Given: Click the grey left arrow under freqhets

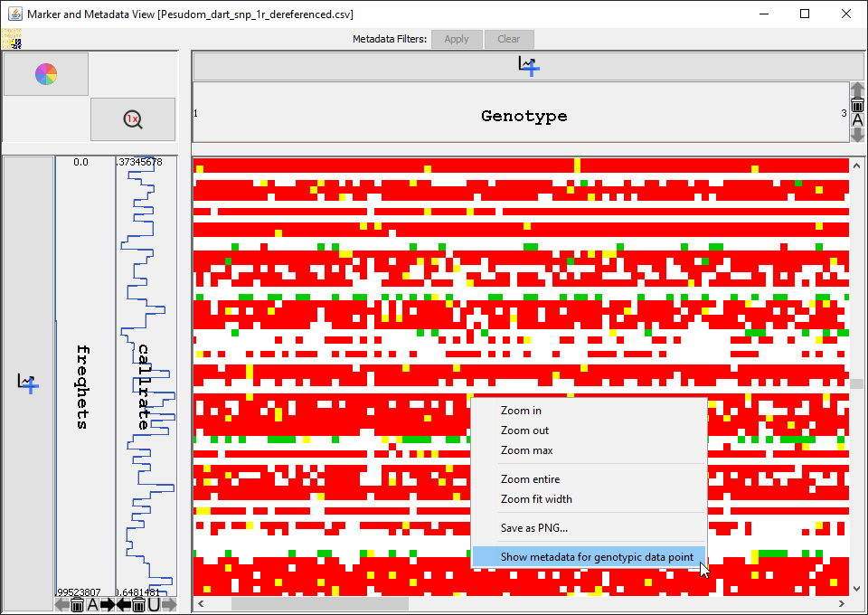Looking at the screenshot, I should pos(62,604).
